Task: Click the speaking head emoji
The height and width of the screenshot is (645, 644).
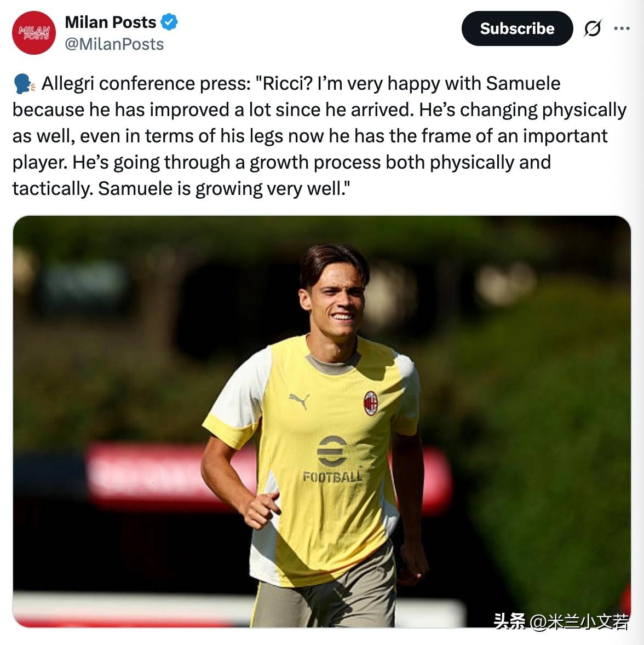Action: [x=24, y=84]
